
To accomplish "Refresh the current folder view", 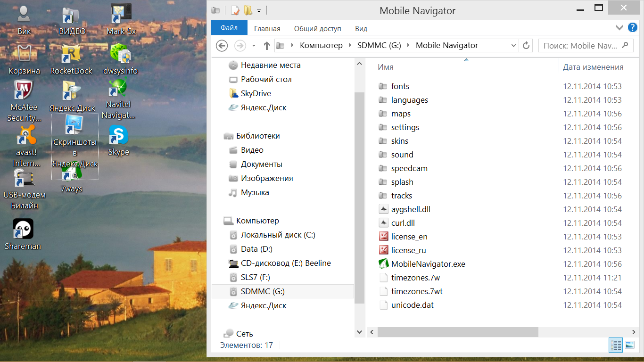I will tap(526, 46).
